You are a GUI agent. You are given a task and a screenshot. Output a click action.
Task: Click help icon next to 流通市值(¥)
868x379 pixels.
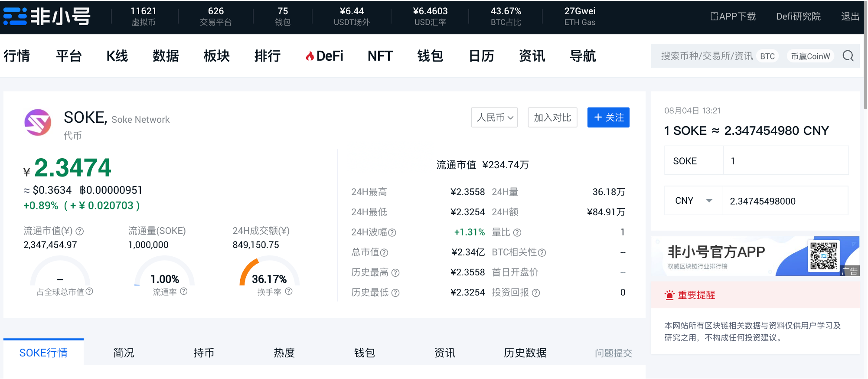pos(79,231)
